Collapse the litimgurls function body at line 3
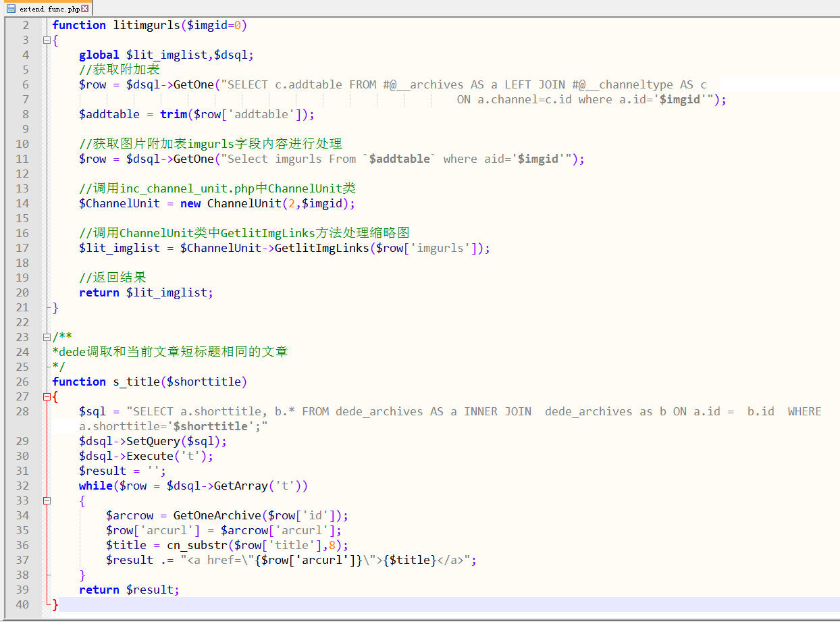 point(47,40)
